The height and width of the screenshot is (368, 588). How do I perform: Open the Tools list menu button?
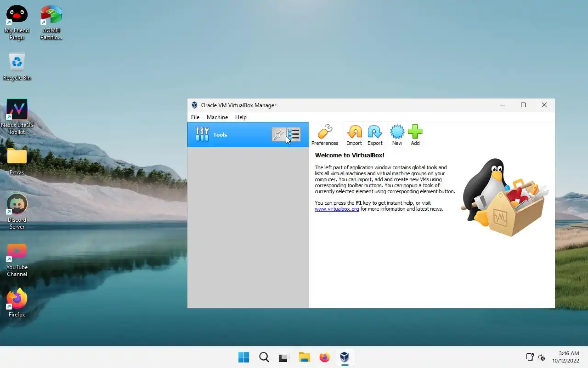point(294,134)
